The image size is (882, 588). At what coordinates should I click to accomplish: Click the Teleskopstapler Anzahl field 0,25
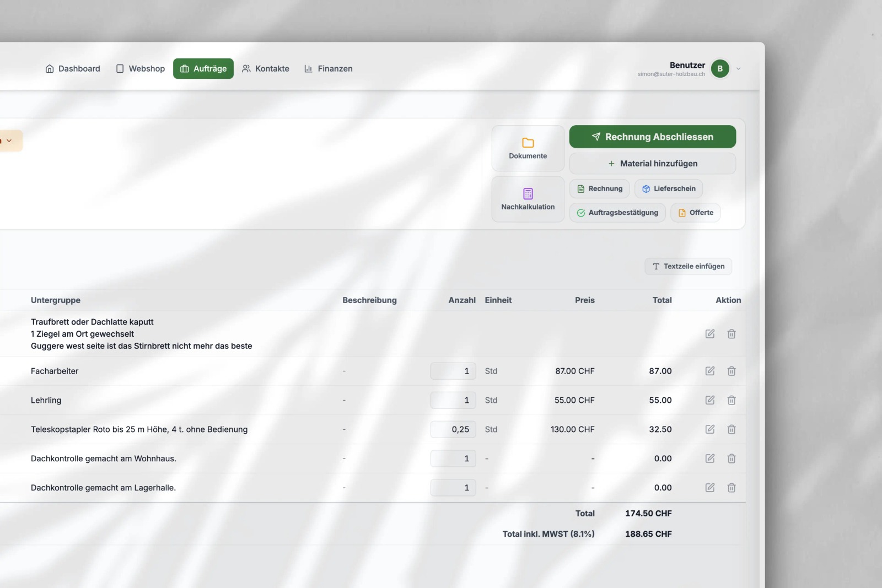point(453,430)
